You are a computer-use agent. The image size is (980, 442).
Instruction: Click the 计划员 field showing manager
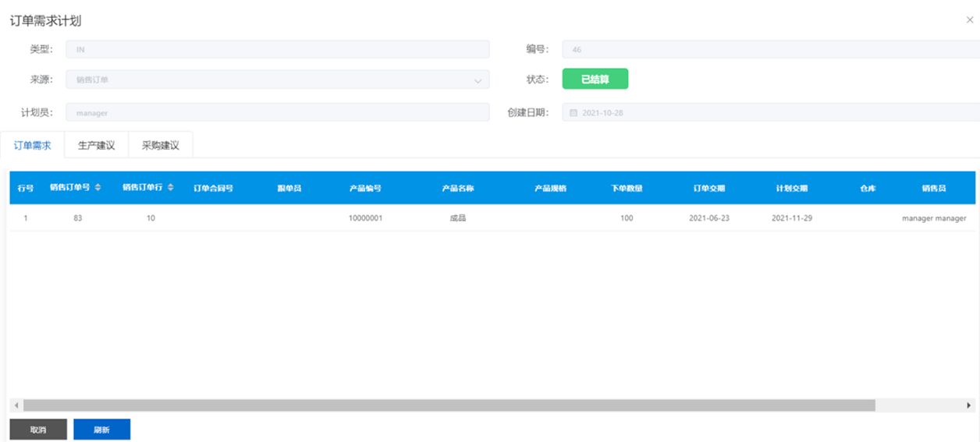[278, 112]
